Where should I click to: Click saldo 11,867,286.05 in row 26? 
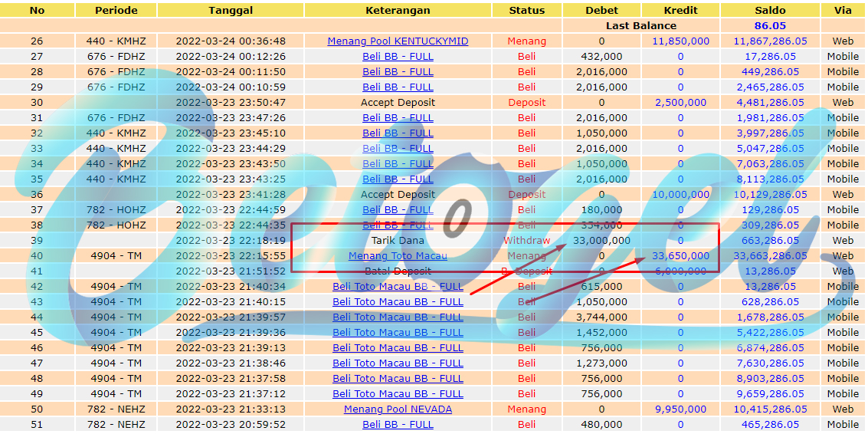(770, 41)
